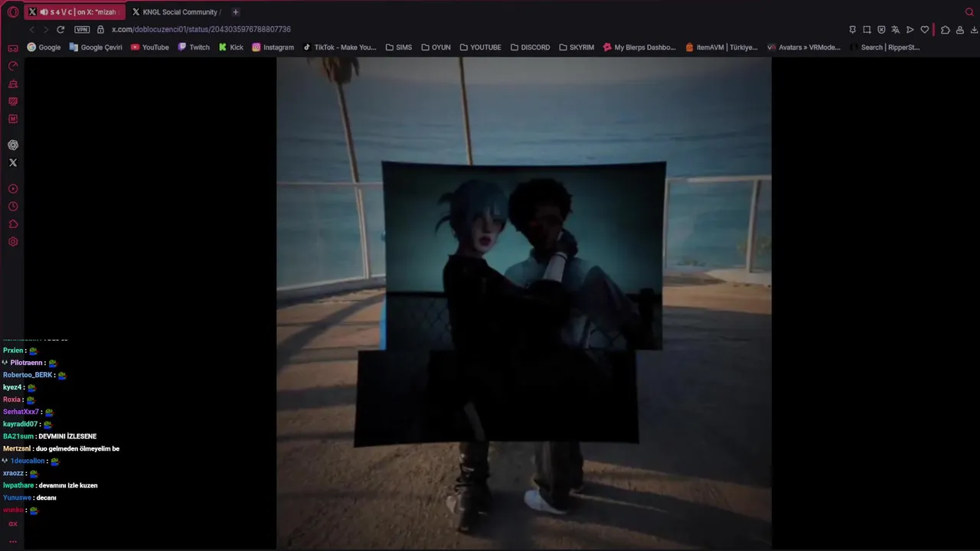
Task: Open GX Corner gamepad icon in sidebar
Action: [x=13, y=48]
